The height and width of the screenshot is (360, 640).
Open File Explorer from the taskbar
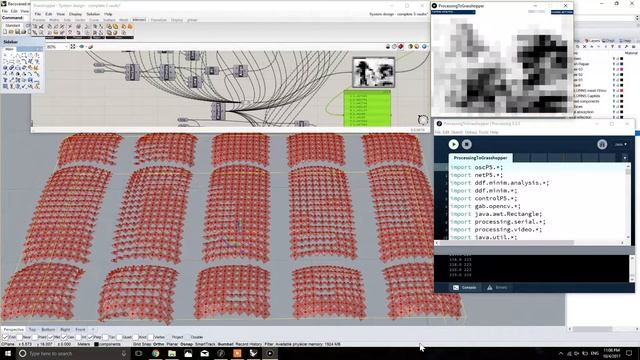(x=172, y=353)
